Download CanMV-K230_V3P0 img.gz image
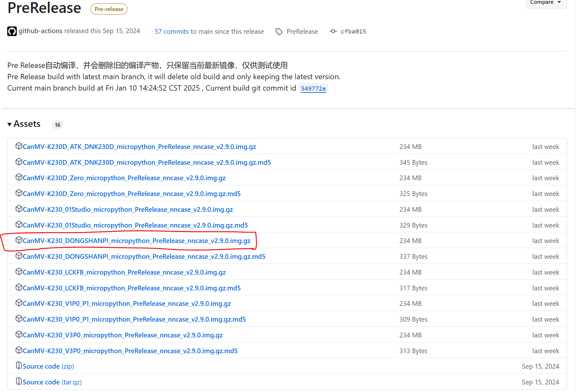Screen dimensions: 576x392 (x=122, y=335)
